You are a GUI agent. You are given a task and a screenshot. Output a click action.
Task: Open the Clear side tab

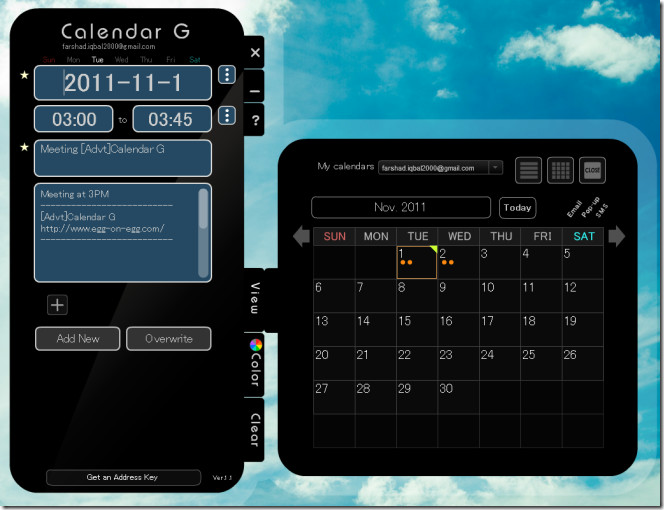[255, 430]
